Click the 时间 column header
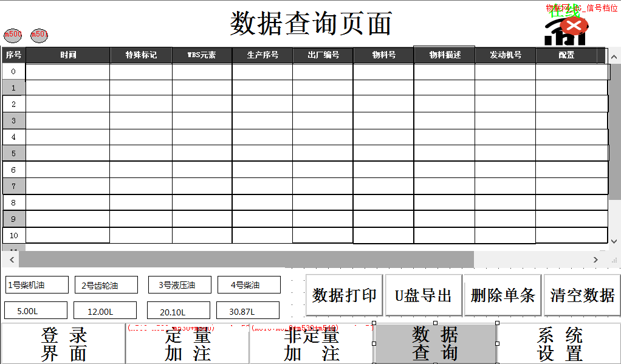Viewport: 621px width, 364px height. 68,55
